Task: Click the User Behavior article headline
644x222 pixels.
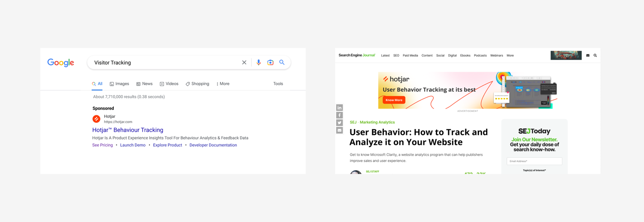Action: 419,137
